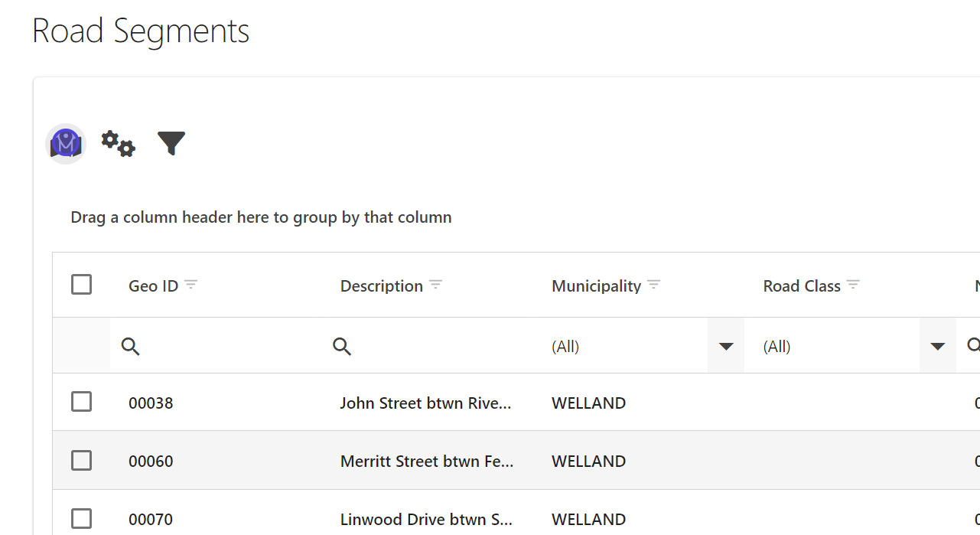
Task: Click the Geo ID search magnifier icon
Action: (x=131, y=347)
